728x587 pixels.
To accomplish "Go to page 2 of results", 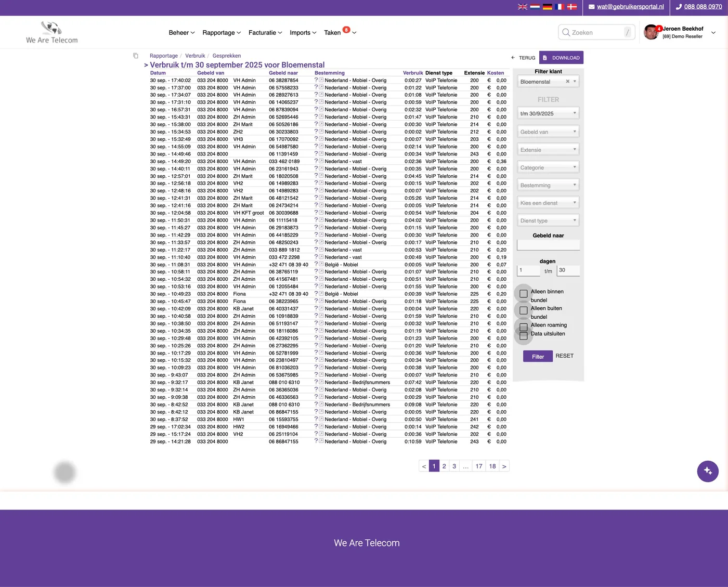I will [x=444, y=466].
